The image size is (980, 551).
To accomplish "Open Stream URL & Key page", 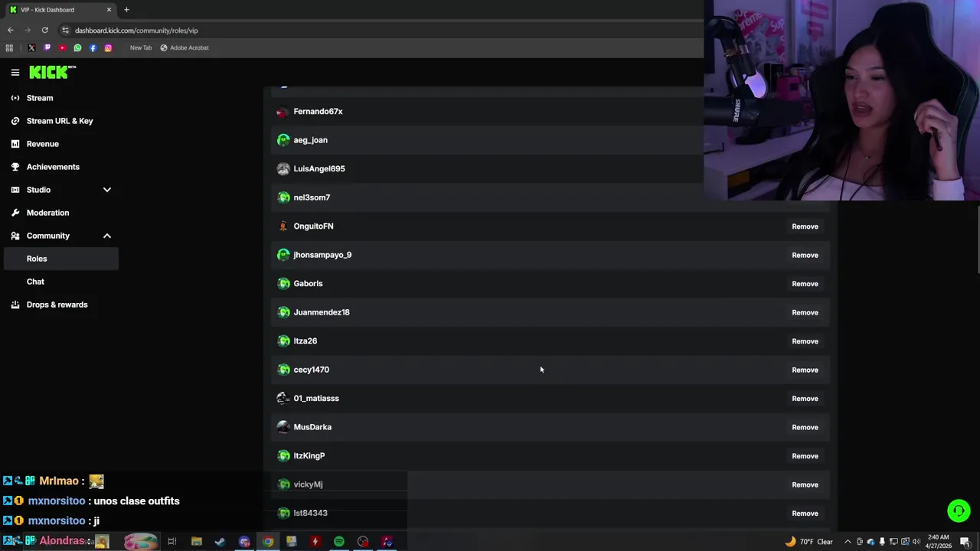I will click(x=60, y=121).
